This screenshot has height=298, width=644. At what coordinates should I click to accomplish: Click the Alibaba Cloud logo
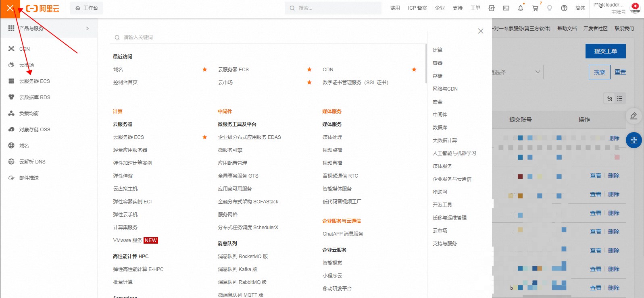tap(42, 8)
